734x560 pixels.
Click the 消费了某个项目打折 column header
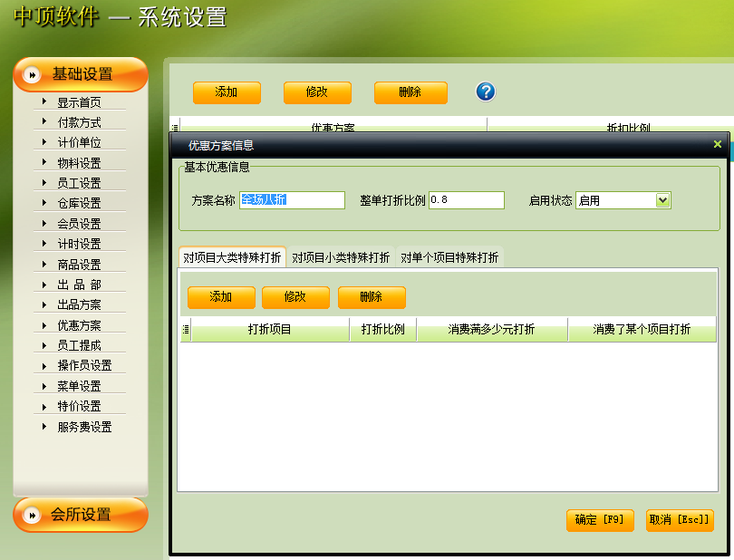642,329
